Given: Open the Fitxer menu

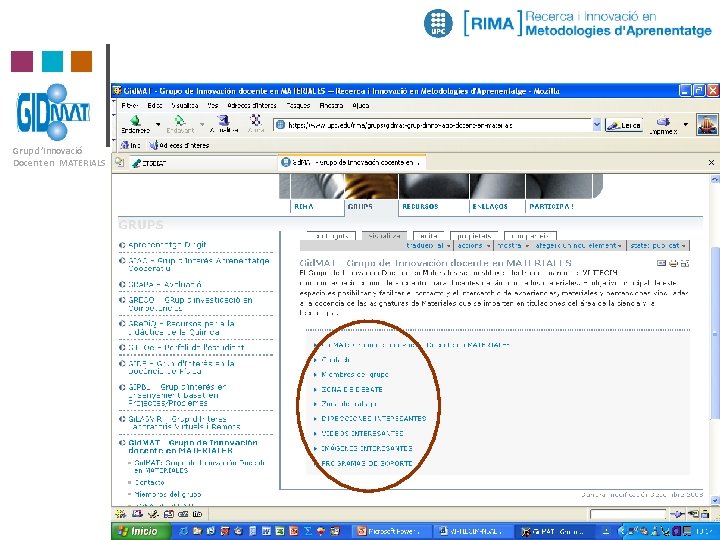Looking at the screenshot, I should [x=130, y=105].
